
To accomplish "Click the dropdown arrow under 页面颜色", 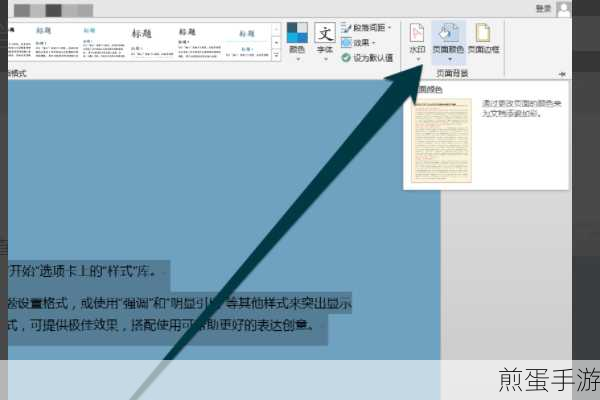I will (x=449, y=59).
